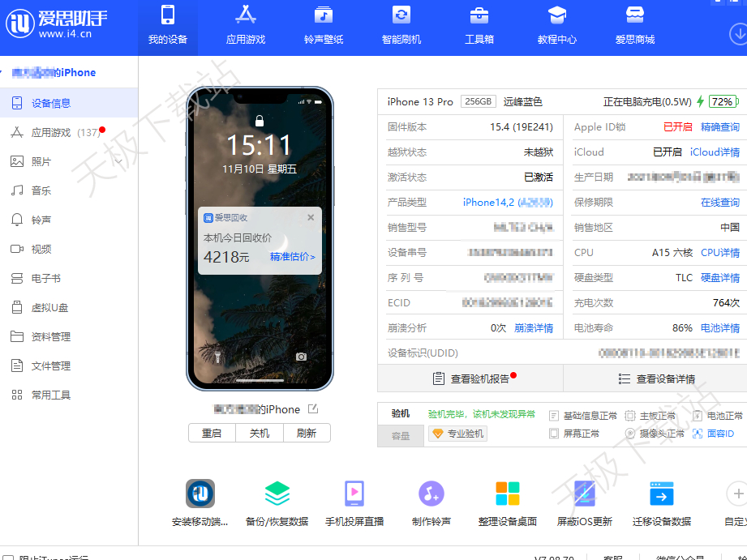Open 铃声 in sidebar
The image size is (747, 560).
click(x=69, y=220)
